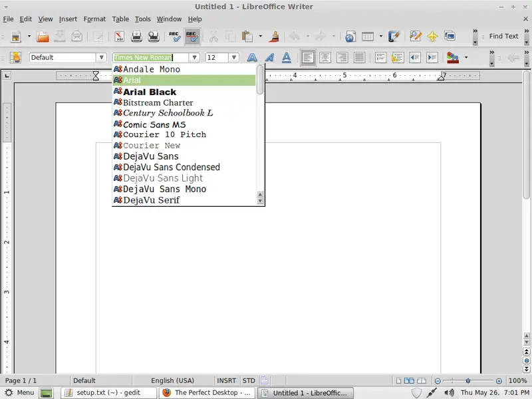
Task: Click the Undo arrow
Action: pyautogui.click(x=295, y=37)
